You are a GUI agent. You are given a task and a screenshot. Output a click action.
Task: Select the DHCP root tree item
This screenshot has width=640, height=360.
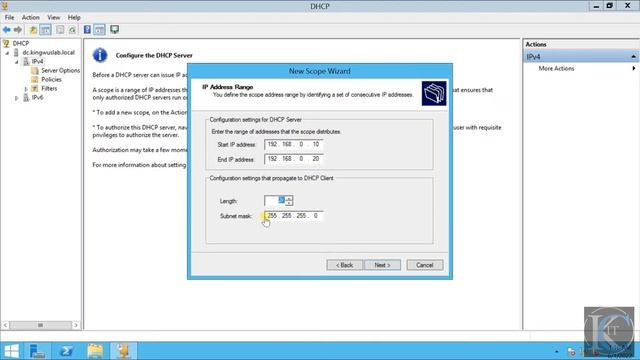click(x=20, y=43)
